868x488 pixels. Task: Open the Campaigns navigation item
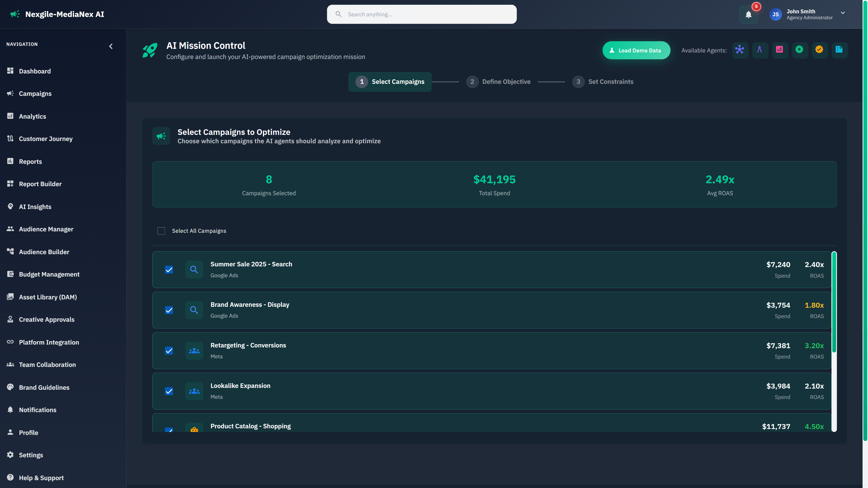(35, 93)
